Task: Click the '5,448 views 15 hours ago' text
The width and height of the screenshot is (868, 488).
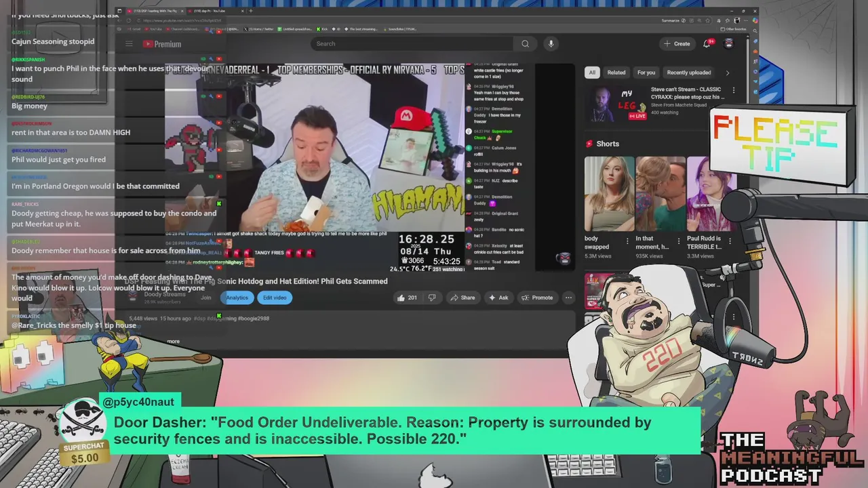Action: [159, 319]
